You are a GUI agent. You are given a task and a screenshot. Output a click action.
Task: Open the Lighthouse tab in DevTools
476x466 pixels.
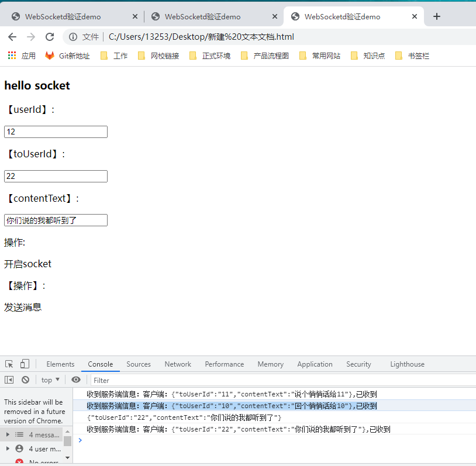408,364
